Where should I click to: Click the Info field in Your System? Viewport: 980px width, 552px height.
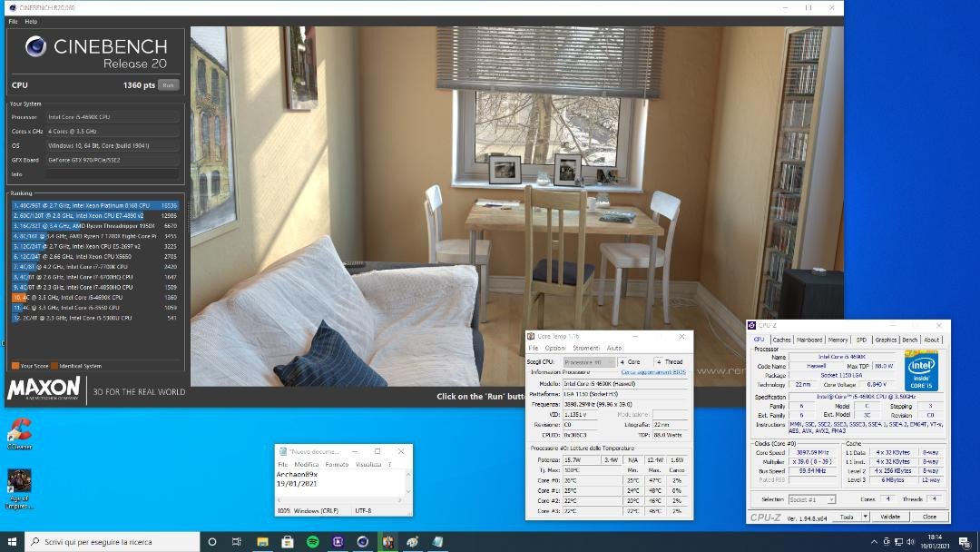point(113,174)
